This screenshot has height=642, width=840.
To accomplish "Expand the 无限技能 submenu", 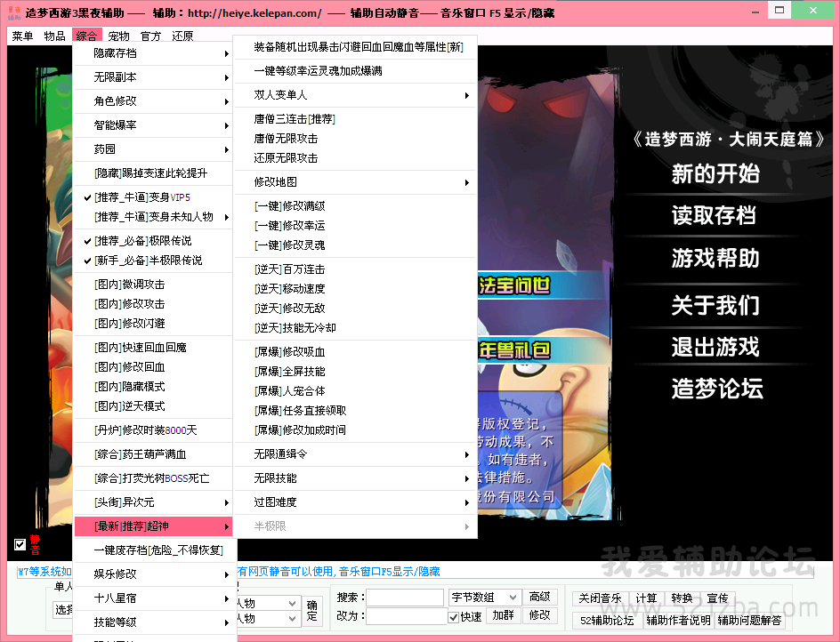I will (355, 478).
